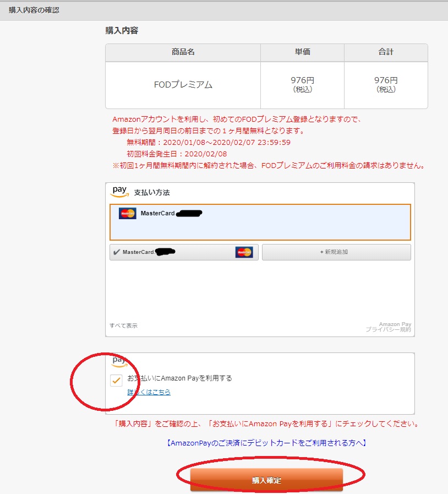Click the Amazonアカウントを利用し notice line
This screenshot has height=494, width=448.
point(237,120)
